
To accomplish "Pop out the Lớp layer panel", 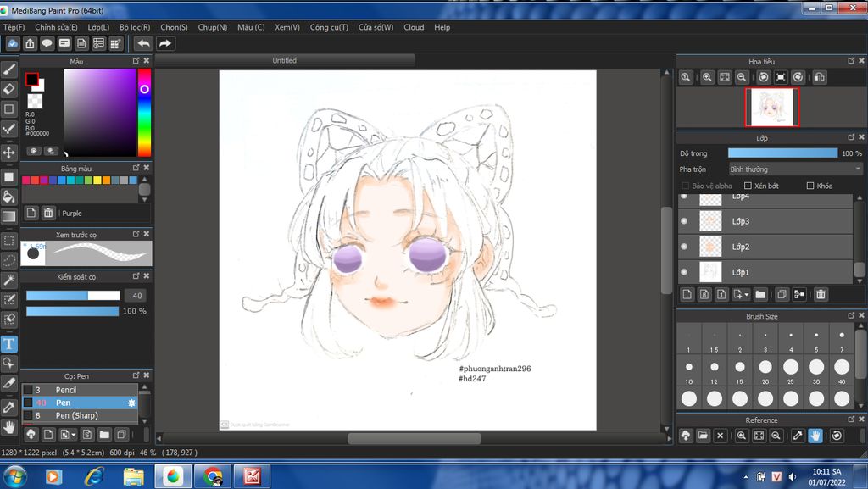I will (851, 137).
